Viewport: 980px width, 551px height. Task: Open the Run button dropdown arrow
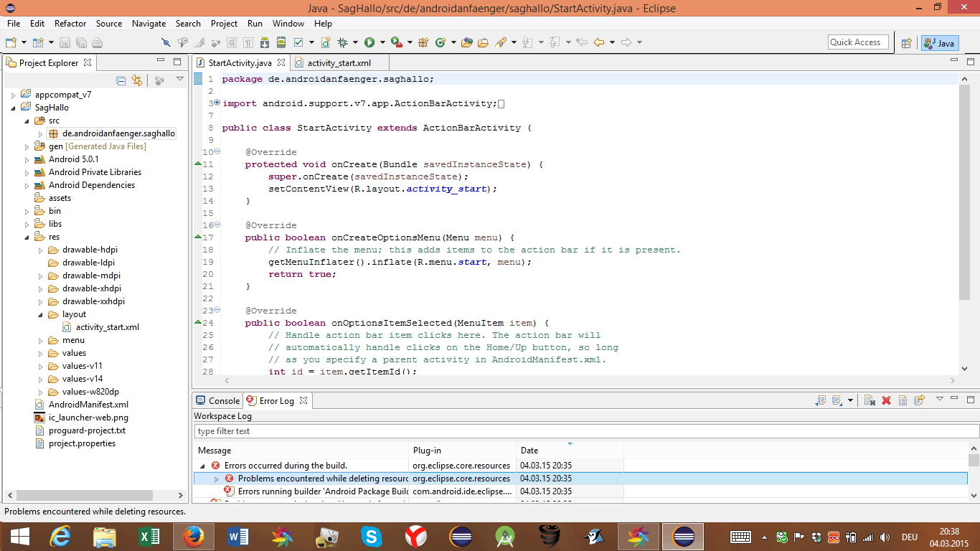(382, 42)
